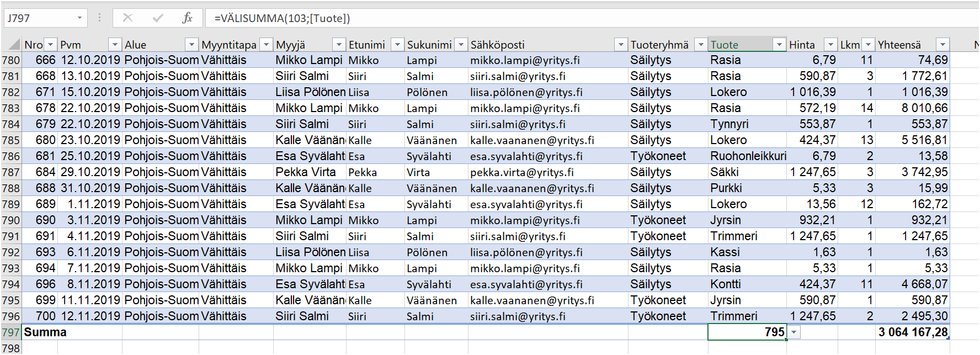Select the Kassi product cell

[x=747, y=252]
